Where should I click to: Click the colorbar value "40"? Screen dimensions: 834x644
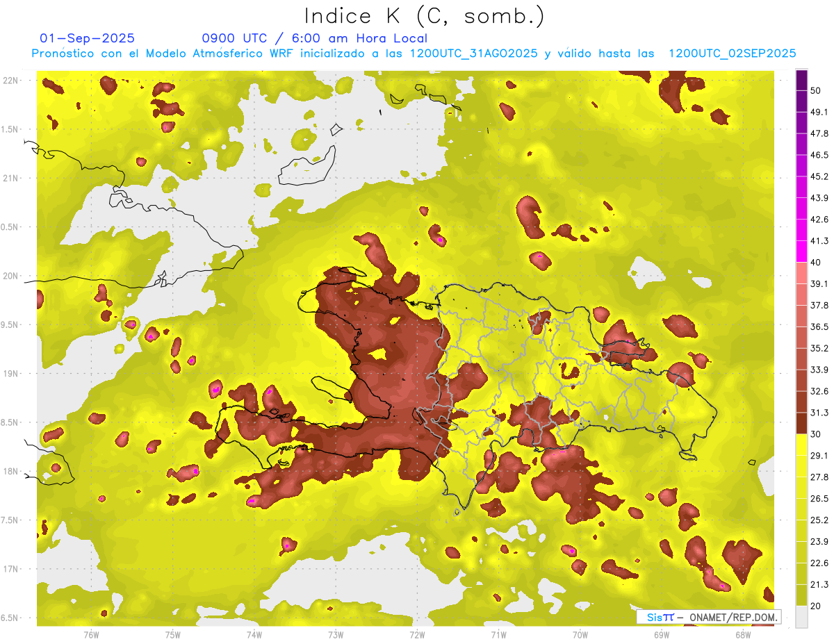click(817, 263)
